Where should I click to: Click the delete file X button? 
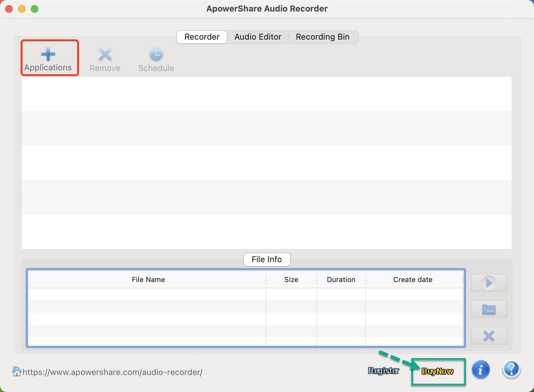tap(489, 336)
